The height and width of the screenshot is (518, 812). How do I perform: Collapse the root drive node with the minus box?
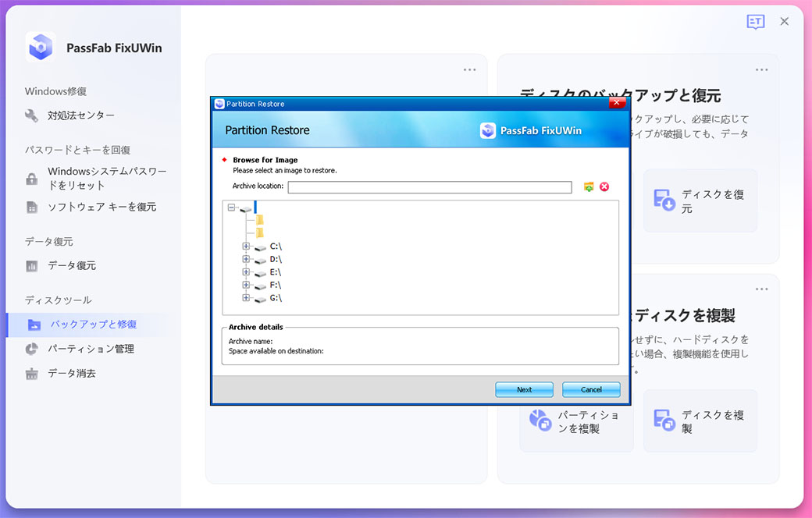[230, 208]
